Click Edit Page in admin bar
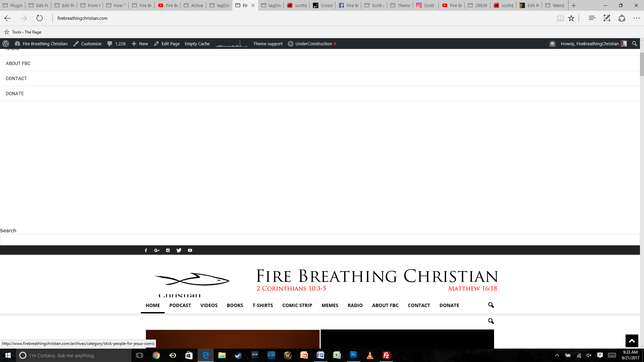 point(167,44)
